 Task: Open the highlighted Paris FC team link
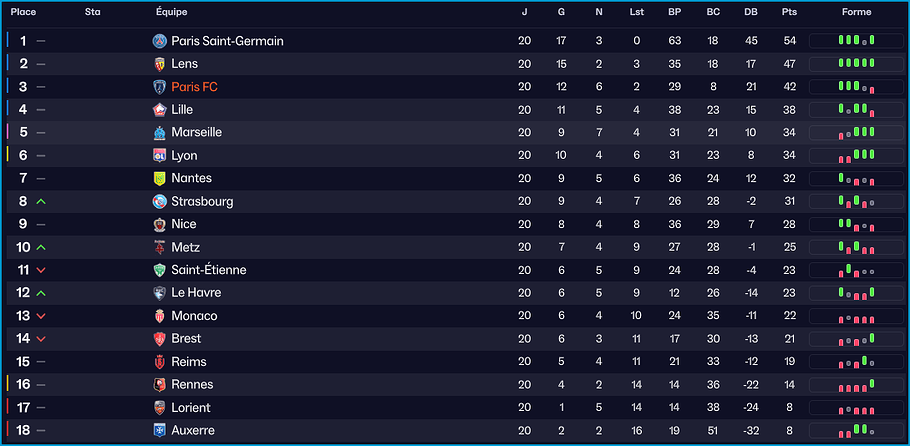pyautogui.click(x=194, y=87)
